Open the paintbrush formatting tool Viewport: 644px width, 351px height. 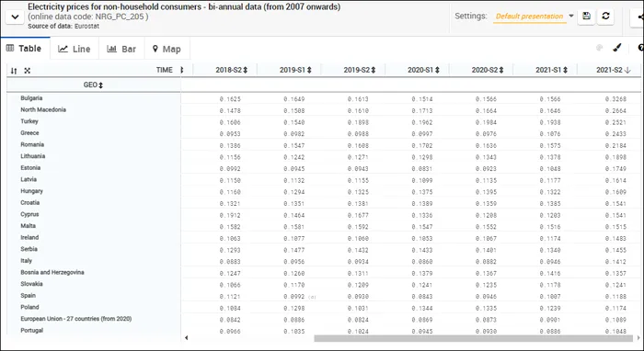click(x=617, y=48)
